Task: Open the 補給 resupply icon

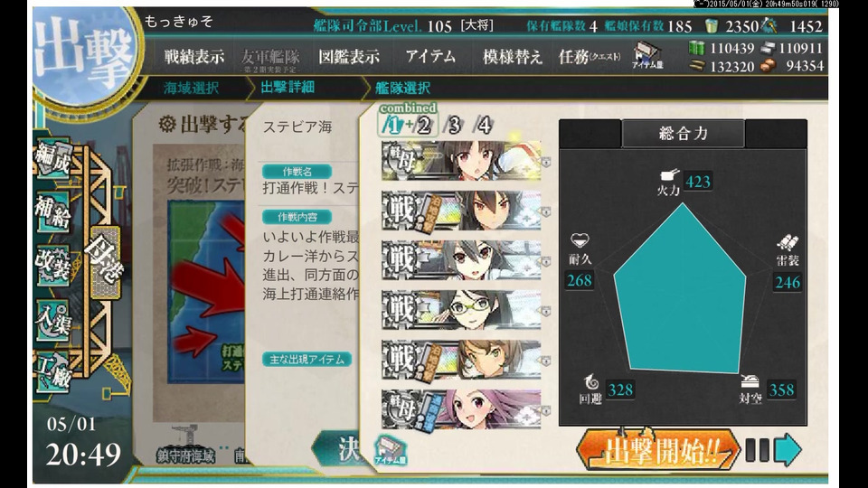Action: (x=52, y=212)
